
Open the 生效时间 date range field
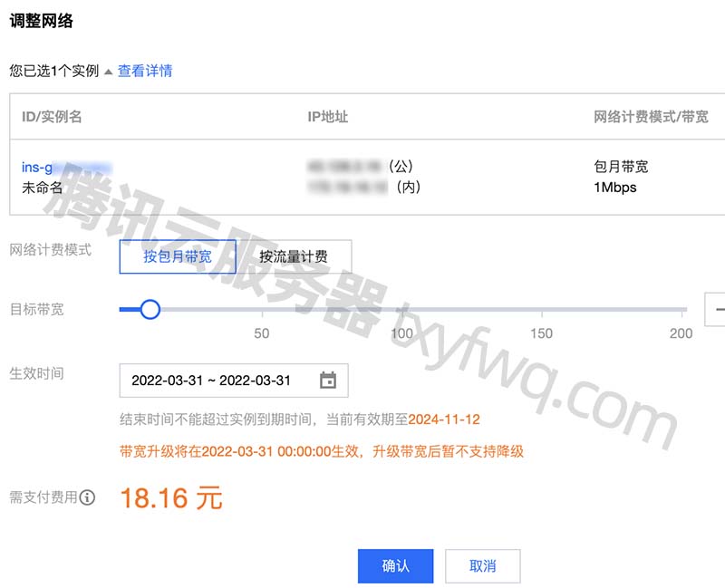click(234, 381)
